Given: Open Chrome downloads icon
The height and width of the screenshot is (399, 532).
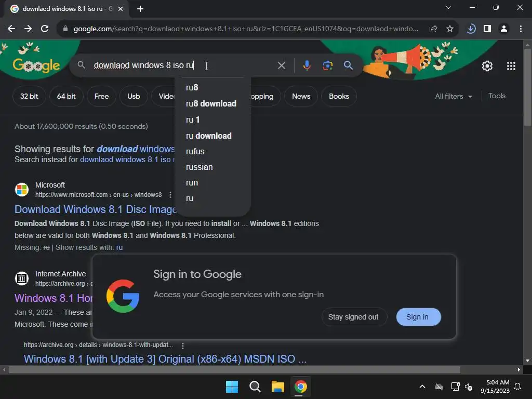Looking at the screenshot, I should (471, 29).
